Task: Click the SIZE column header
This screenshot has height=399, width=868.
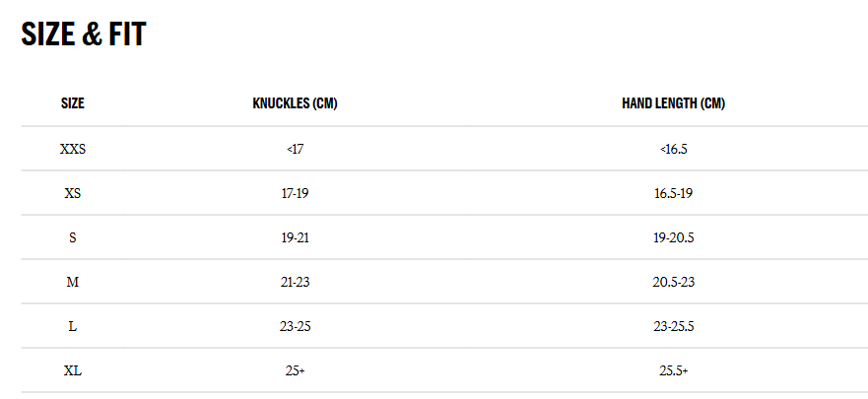Action: pyautogui.click(x=72, y=103)
